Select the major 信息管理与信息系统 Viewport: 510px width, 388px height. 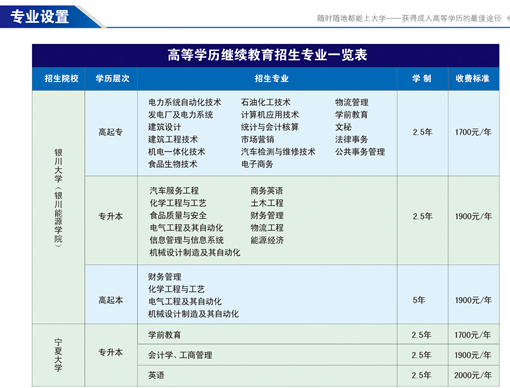point(186,240)
